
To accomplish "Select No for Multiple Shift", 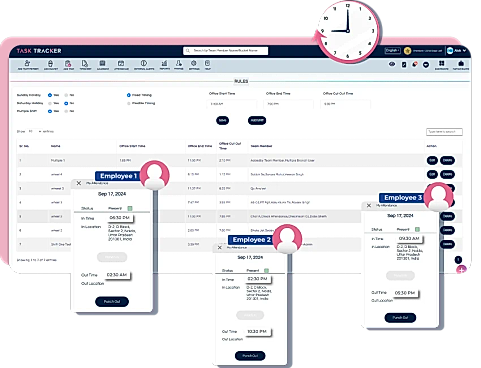I will coord(66,111).
